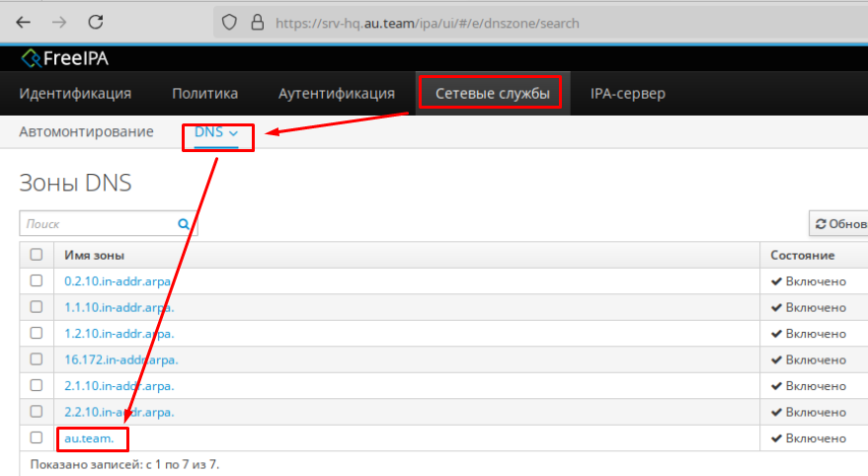Open the 1.1.10.in-addr.arpa. zone link

point(118,307)
